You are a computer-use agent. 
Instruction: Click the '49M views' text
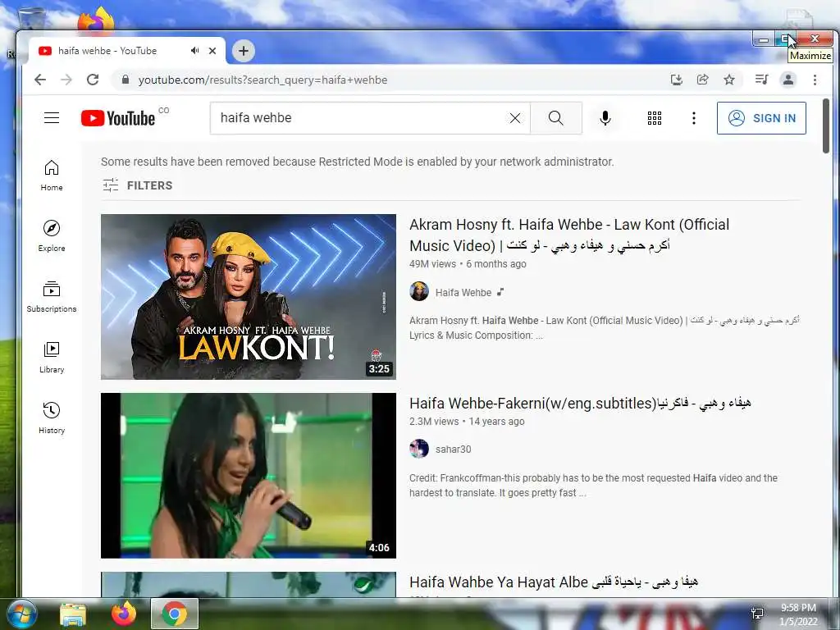[x=433, y=264]
